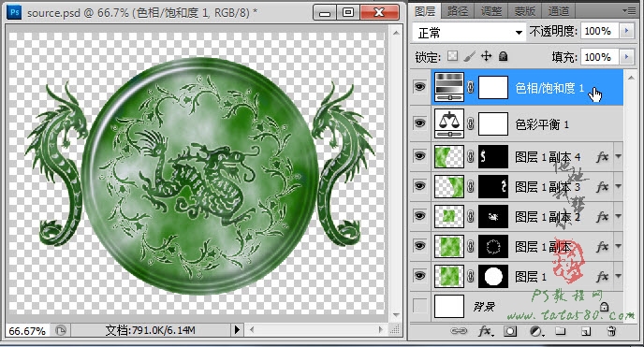
Task: Open the blend mode dropdown showing 正常
Action: click(x=469, y=33)
